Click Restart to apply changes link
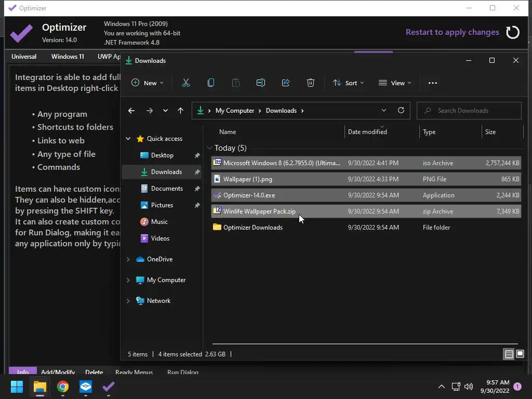The height and width of the screenshot is (399, 532). click(x=453, y=32)
